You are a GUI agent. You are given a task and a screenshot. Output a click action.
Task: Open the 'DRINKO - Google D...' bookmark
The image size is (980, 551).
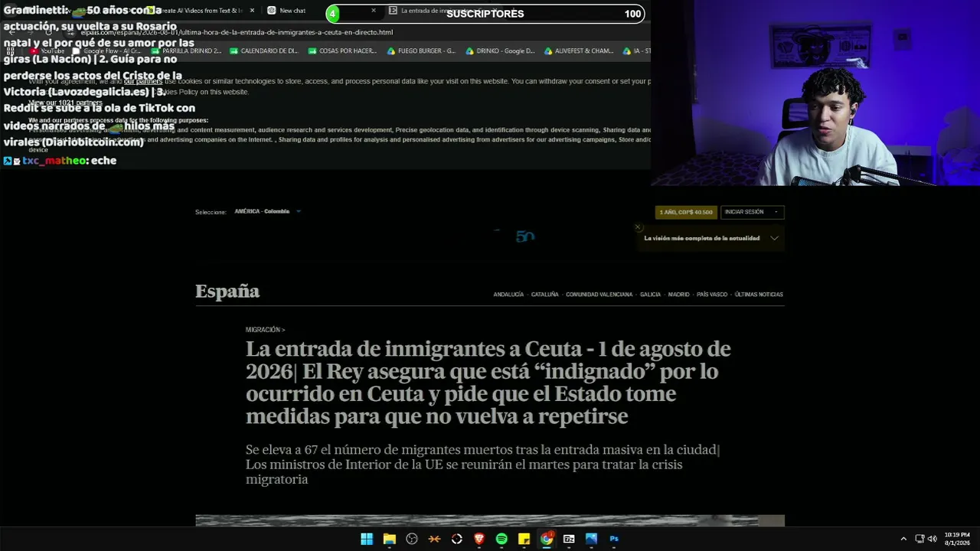(x=500, y=51)
